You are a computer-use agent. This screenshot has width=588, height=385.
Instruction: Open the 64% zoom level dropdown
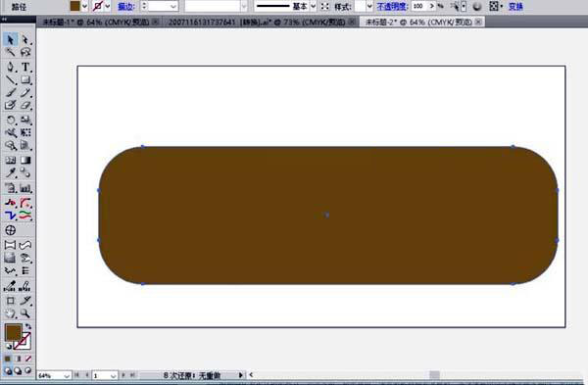tap(67, 375)
